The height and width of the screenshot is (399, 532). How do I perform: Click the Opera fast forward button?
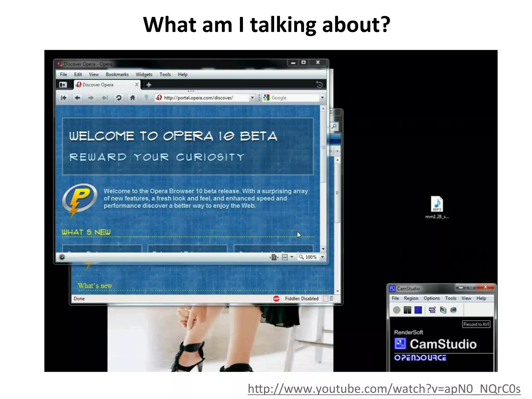pyautogui.click(x=105, y=98)
